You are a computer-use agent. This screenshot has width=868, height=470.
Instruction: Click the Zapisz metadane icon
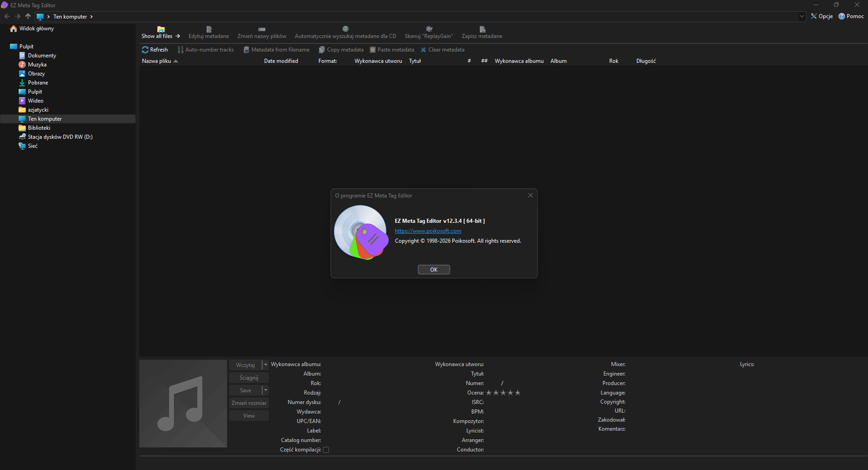[482, 29]
